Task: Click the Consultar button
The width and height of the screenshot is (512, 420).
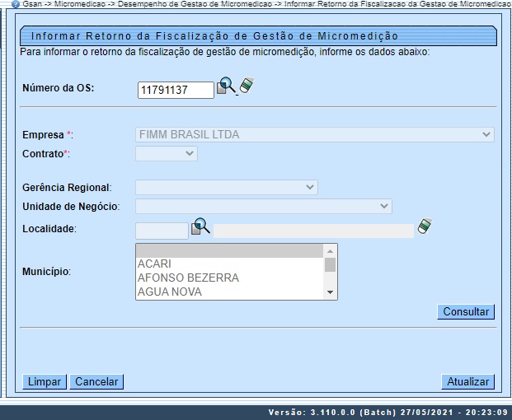Action: coord(466,312)
